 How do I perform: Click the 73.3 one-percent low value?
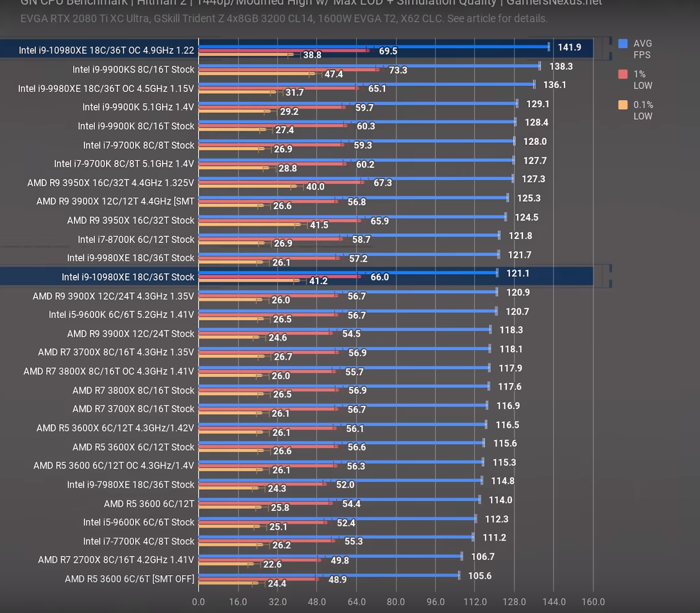click(x=398, y=70)
